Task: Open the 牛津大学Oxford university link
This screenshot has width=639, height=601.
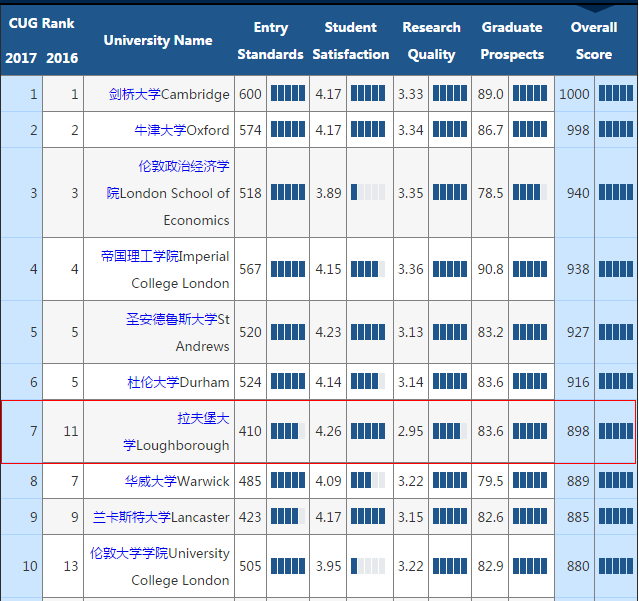Action: click(182, 130)
